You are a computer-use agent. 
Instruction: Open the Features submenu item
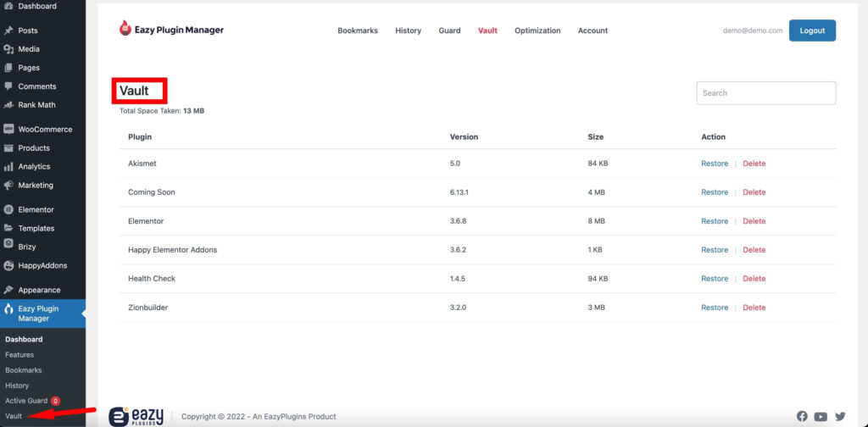pyautogui.click(x=19, y=354)
